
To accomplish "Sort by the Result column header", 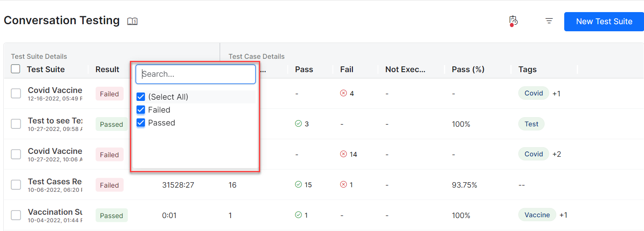I will (107, 70).
